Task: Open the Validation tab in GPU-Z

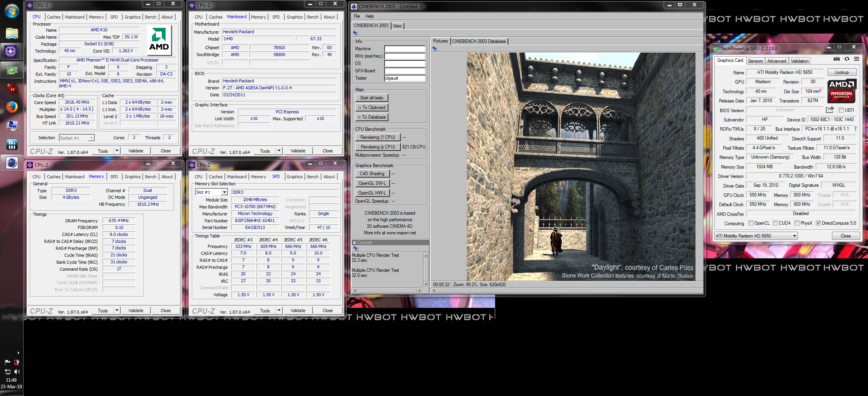Action: pos(800,61)
